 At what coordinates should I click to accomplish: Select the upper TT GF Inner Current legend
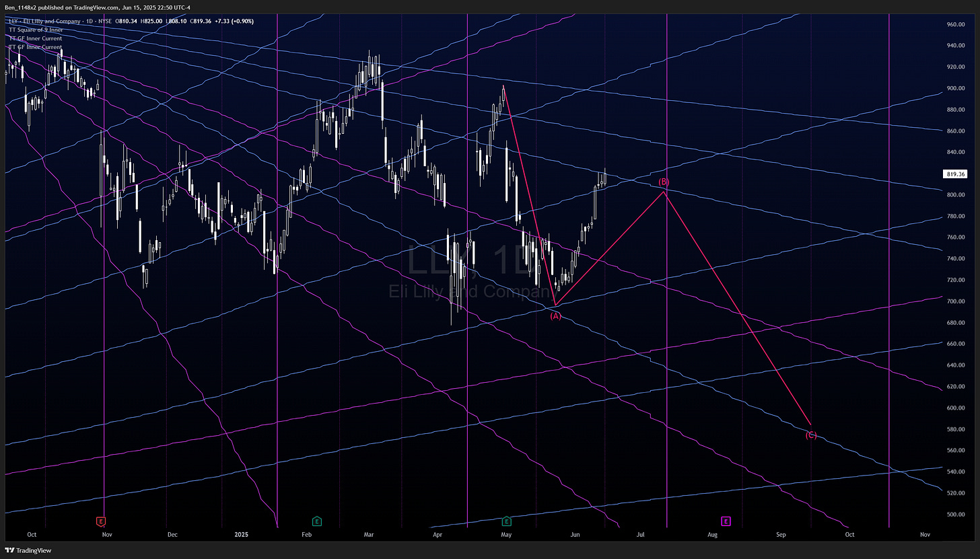coord(34,38)
